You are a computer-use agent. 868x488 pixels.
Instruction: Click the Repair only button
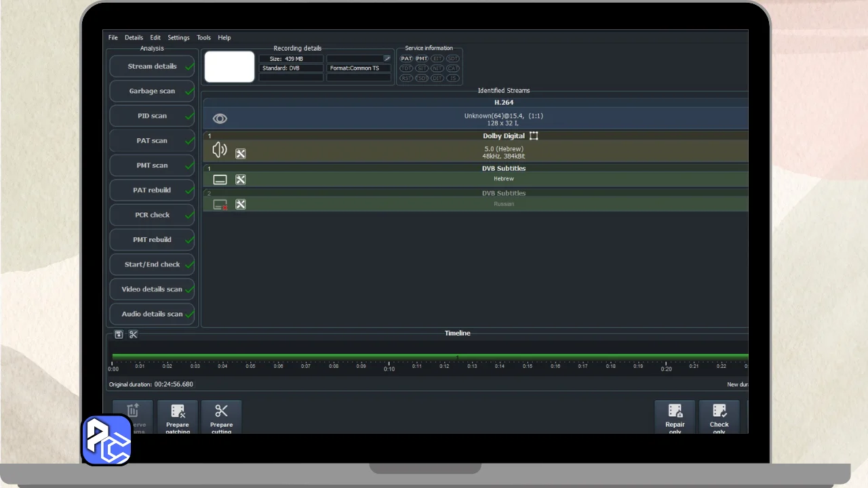tap(675, 418)
